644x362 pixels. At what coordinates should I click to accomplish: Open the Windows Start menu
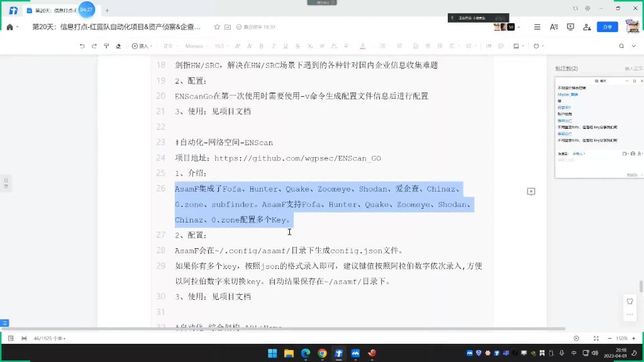pos(272,353)
